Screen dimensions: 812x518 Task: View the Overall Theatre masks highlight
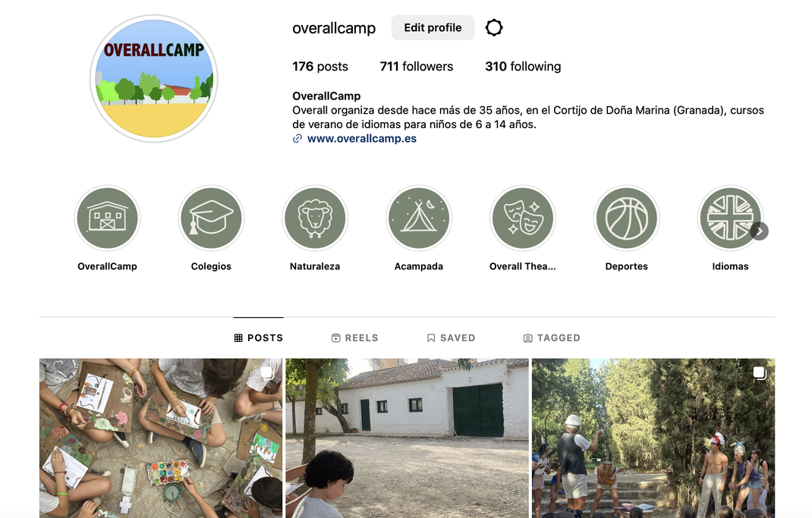click(523, 218)
